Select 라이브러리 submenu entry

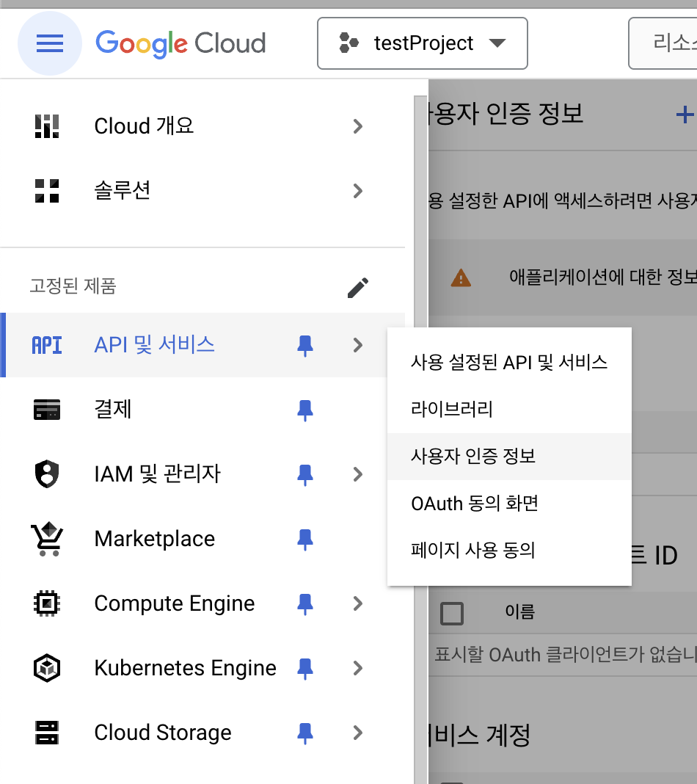point(509,409)
